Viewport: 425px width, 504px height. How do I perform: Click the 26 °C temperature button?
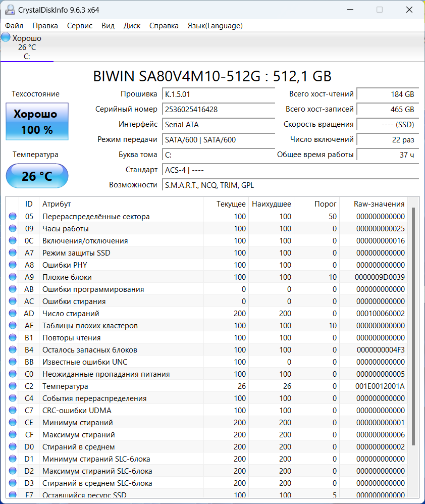[x=37, y=176]
